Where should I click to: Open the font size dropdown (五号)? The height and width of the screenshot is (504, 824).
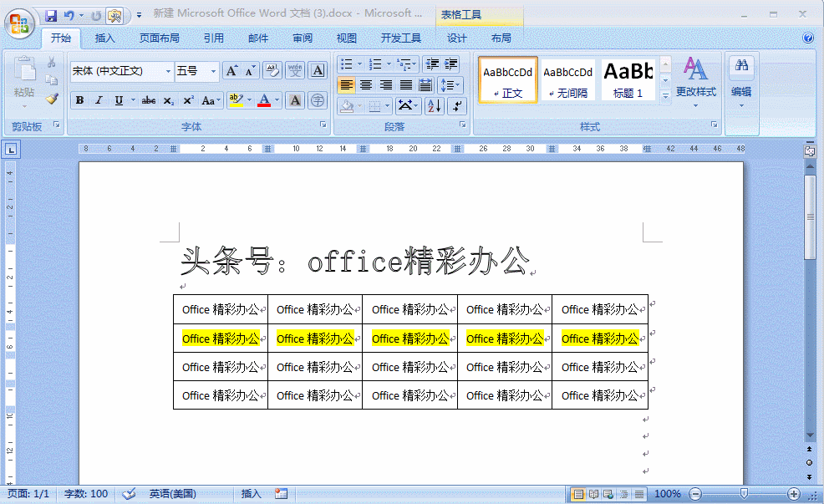213,71
